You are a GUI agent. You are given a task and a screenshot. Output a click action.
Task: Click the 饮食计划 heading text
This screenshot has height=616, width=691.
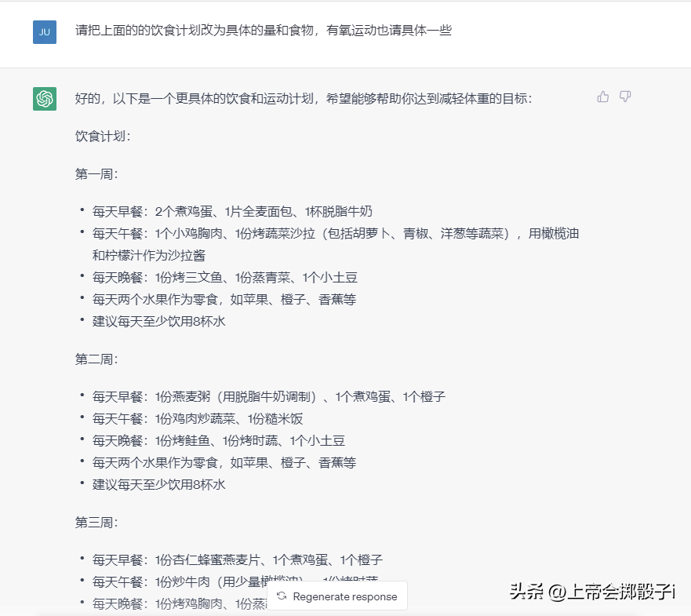click(102, 136)
